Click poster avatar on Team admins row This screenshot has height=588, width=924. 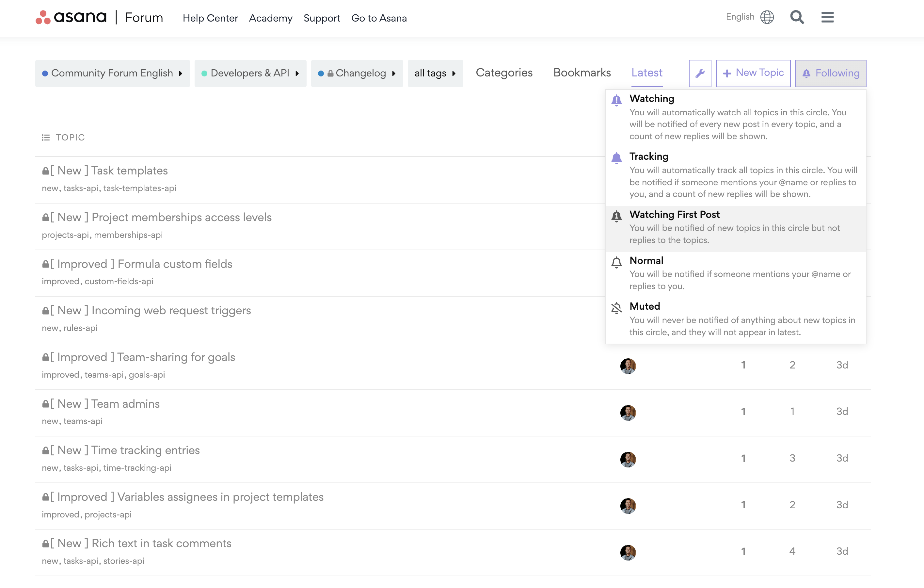coord(628,413)
